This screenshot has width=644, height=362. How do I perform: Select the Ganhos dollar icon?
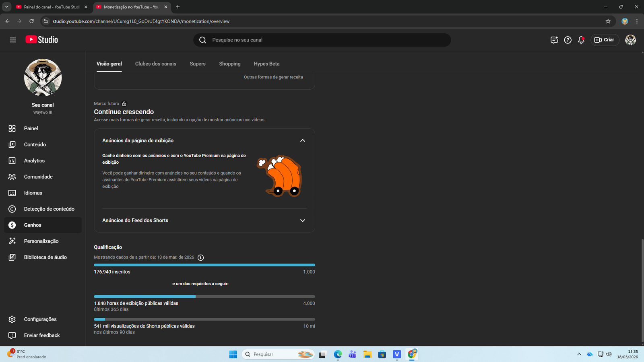(x=12, y=225)
